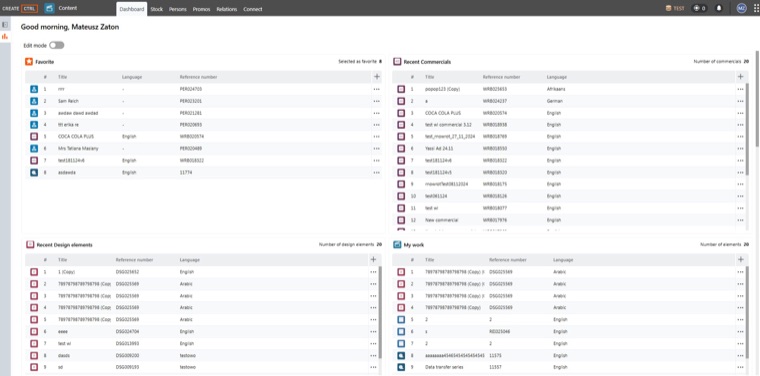Select mowrotTest08112024 commercial entry
This screenshot has width=760, height=376.
tap(446, 184)
